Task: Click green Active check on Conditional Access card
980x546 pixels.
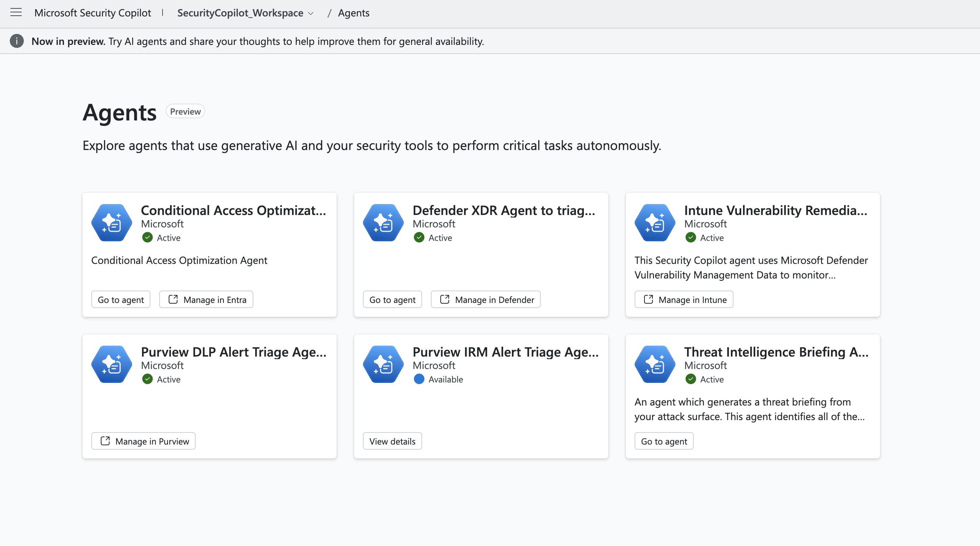Action: tap(148, 238)
